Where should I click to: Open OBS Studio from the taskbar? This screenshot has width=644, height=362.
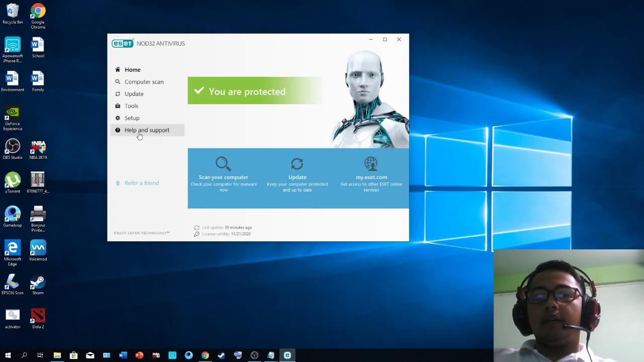coord(254,355)
